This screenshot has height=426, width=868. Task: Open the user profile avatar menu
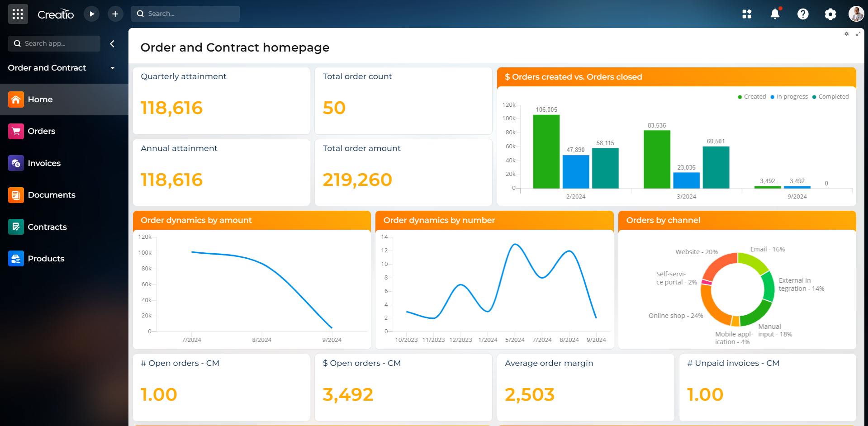tap(855, 14)
